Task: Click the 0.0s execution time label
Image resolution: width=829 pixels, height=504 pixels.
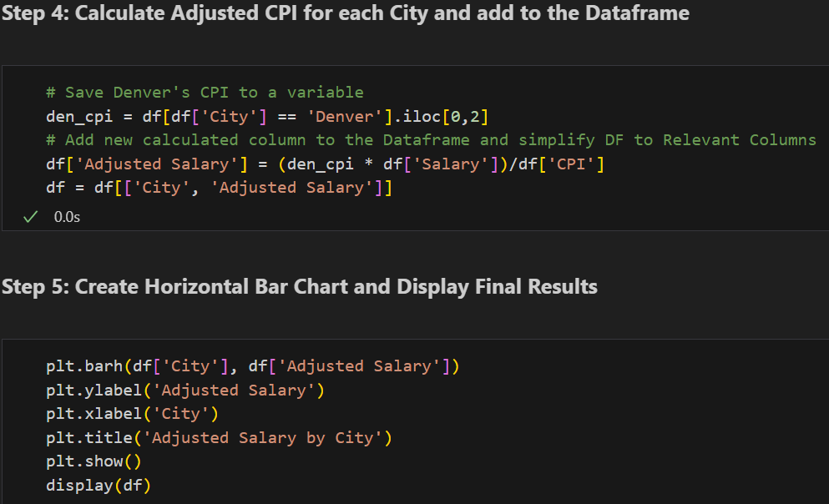Action: pyautogui.click(x=67, y=217)
